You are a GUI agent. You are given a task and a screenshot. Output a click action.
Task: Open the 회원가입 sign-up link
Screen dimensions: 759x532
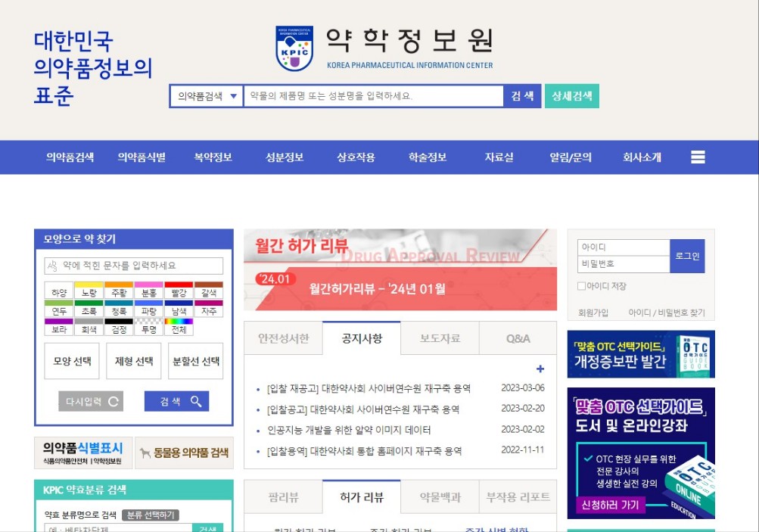click(593, 313)
